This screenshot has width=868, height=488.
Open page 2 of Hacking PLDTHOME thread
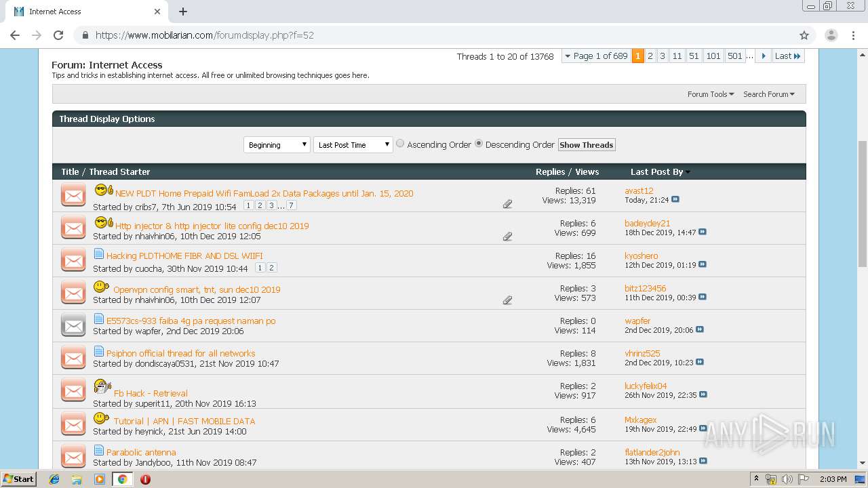tap(272, 268)
